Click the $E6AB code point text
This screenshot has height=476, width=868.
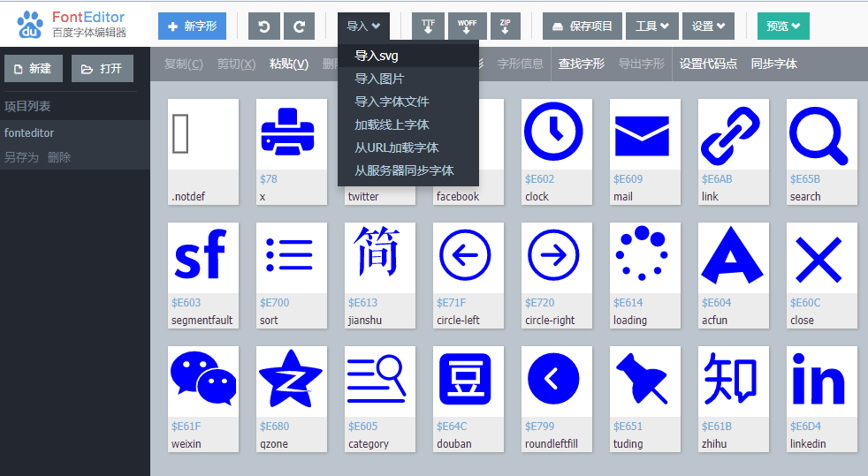pos(717,179)
